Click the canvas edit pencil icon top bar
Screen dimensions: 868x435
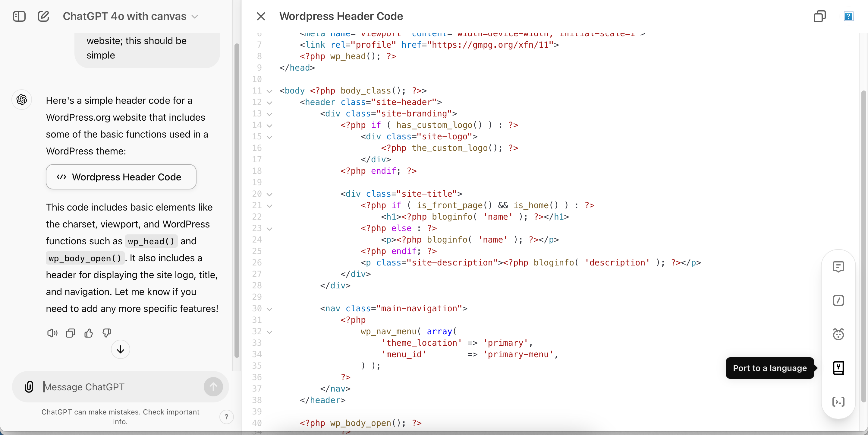pos(44,16)
